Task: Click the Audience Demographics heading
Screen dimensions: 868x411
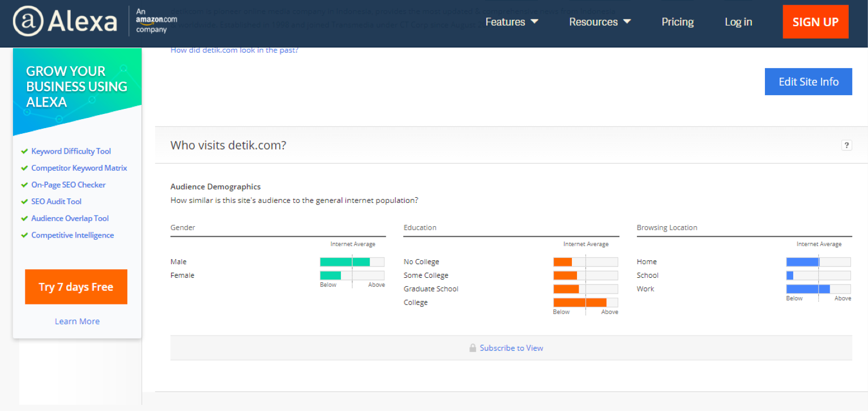Action: tap(216, 187)
